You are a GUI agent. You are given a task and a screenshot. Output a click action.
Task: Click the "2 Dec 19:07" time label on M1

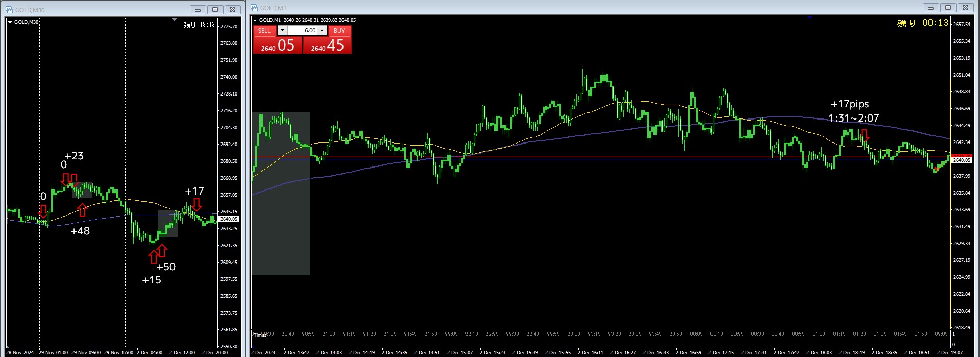[x=950, y=352]
